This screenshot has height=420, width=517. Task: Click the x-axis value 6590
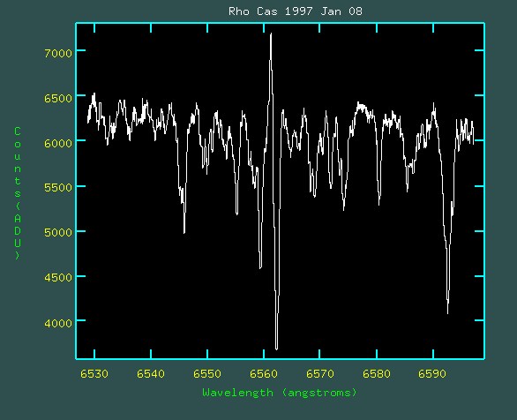[x=432, y=373]
